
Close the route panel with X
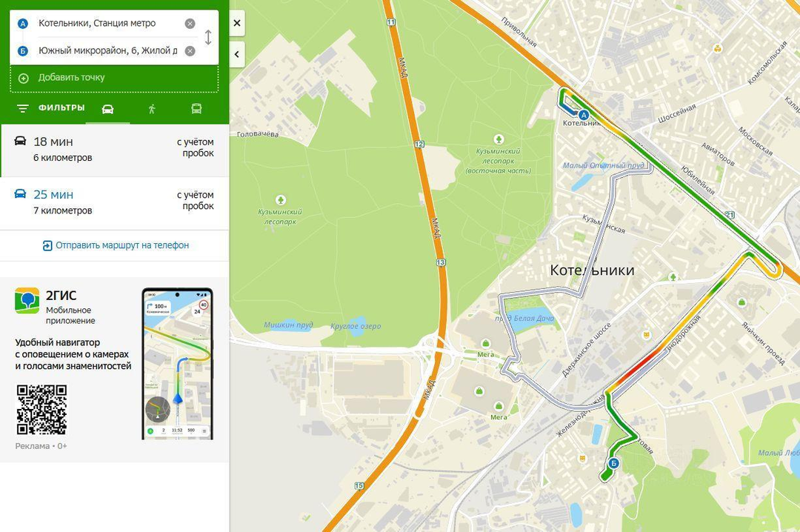pos(237,23)
